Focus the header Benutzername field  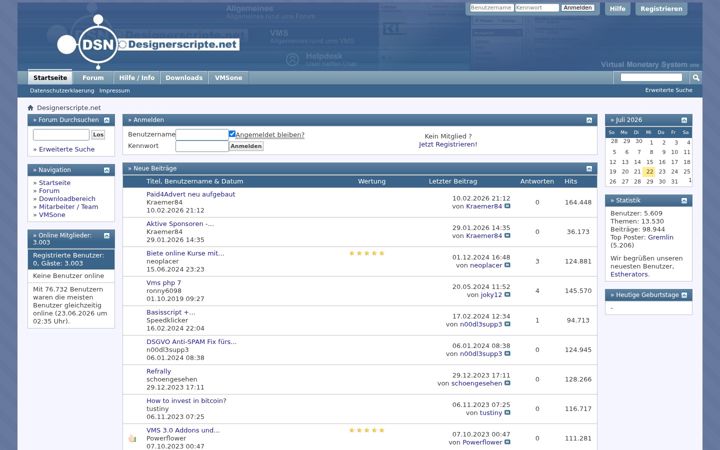[491, 8]
